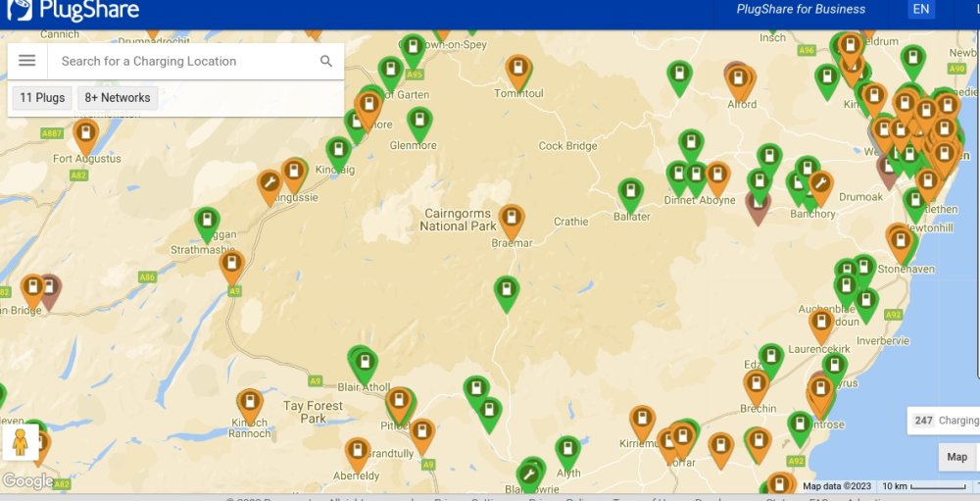Open the EN language selector

(920, 9)
